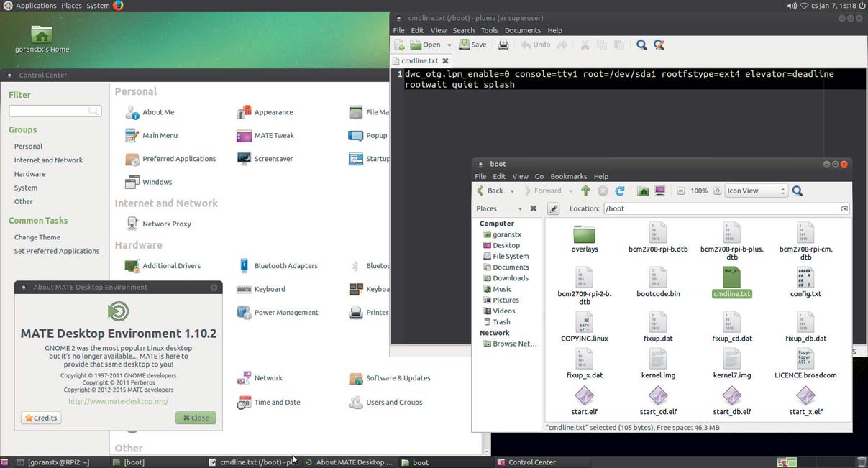868x468 pixels.
Task: Close the cmdline.txt tab in pluma
Action: [445, 61]
